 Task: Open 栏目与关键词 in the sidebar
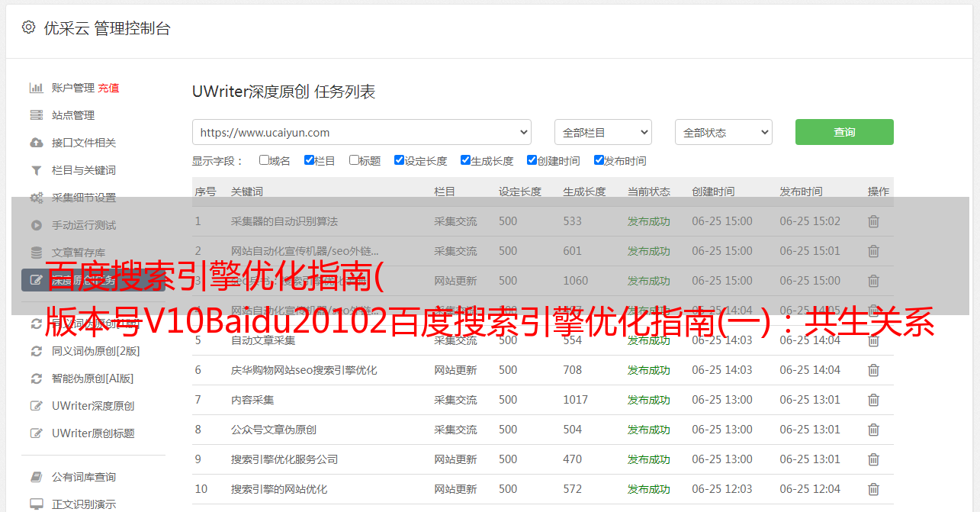(84, 170)
